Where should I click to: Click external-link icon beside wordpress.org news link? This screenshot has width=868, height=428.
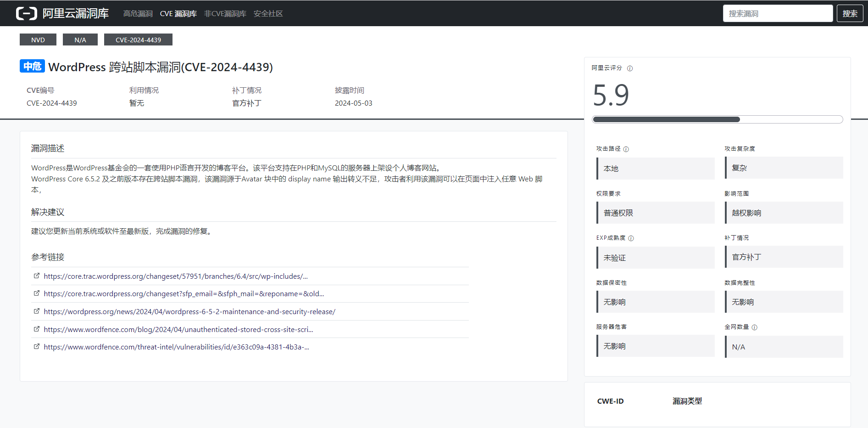pos(37,311)
